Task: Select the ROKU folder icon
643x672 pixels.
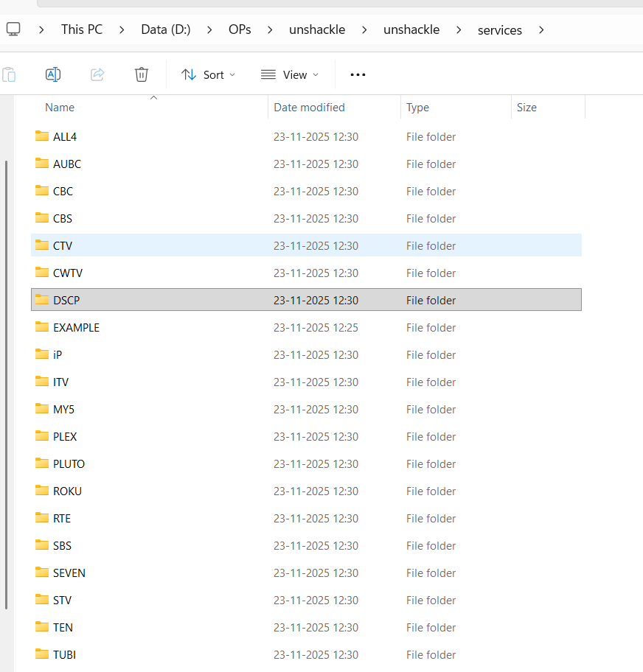Action: tap(42, 490)
